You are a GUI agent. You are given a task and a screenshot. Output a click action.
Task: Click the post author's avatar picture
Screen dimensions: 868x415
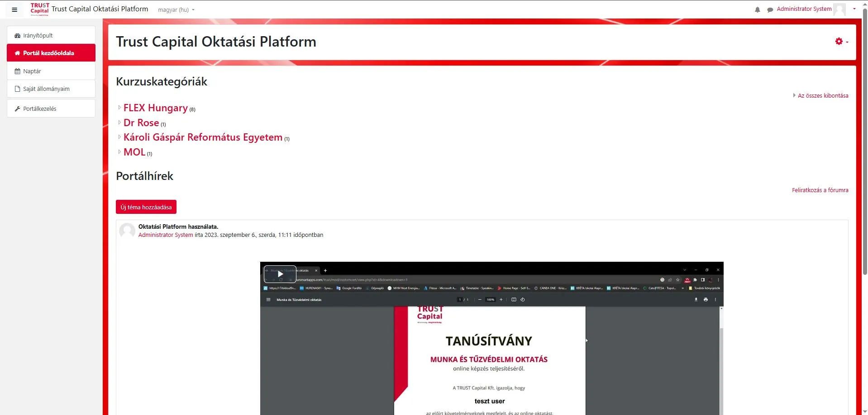tap(127, 231)
